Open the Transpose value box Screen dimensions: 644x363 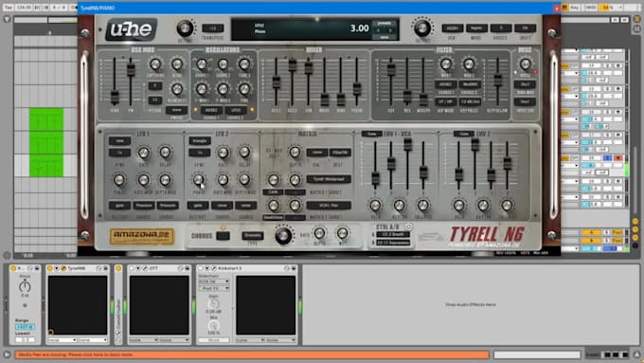coord(213,28)
